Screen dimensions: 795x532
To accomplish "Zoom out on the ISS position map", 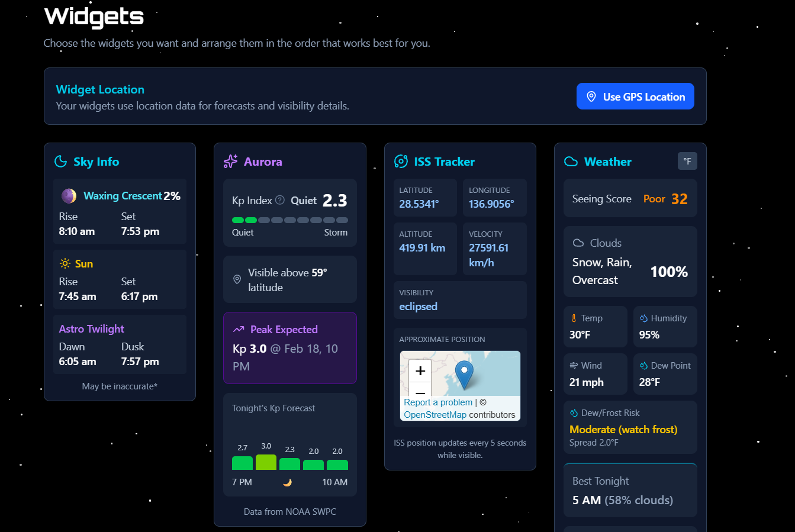I will (420, 393).
